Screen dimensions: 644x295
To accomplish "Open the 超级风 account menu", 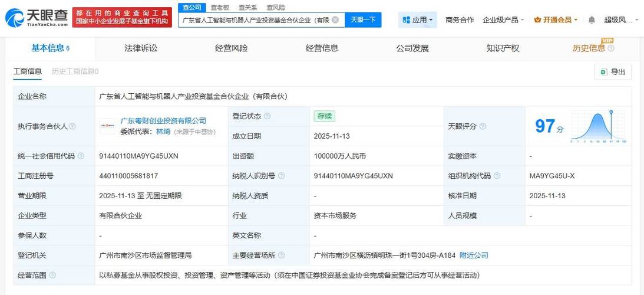I will click(621, 19).
